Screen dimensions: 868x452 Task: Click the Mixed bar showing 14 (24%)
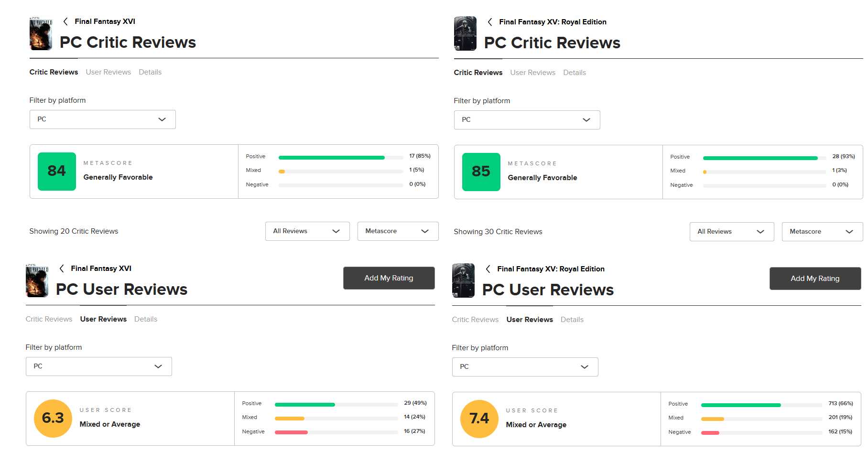coord(336,418)
